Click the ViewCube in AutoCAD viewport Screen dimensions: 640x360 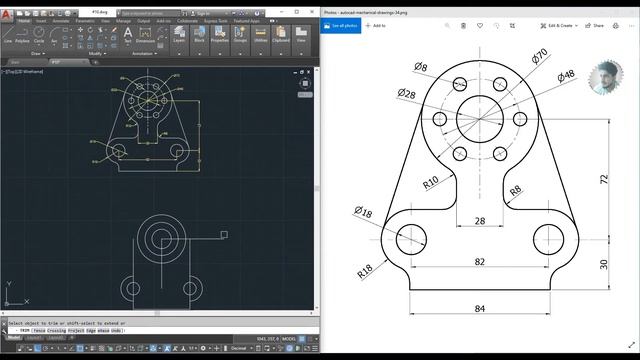305,83
